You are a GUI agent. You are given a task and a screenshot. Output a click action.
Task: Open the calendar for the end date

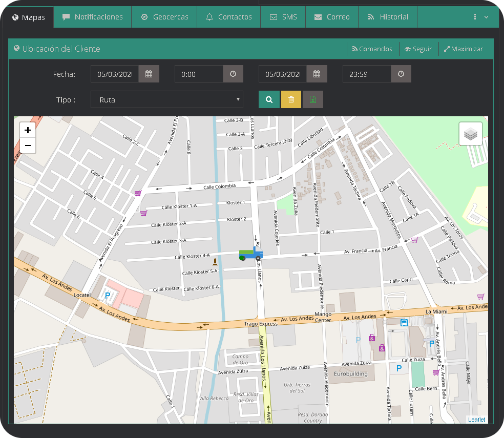(316, 73)
